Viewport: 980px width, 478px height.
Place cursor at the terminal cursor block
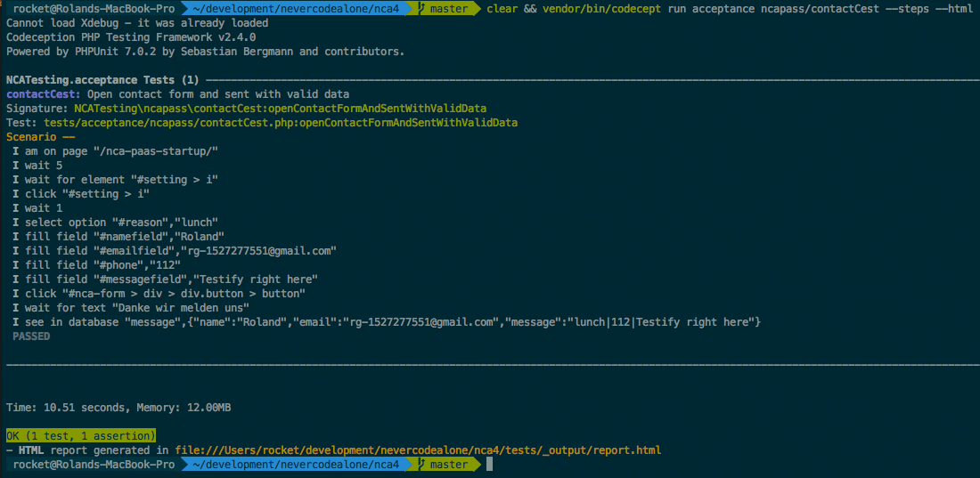tap(489, 465)
